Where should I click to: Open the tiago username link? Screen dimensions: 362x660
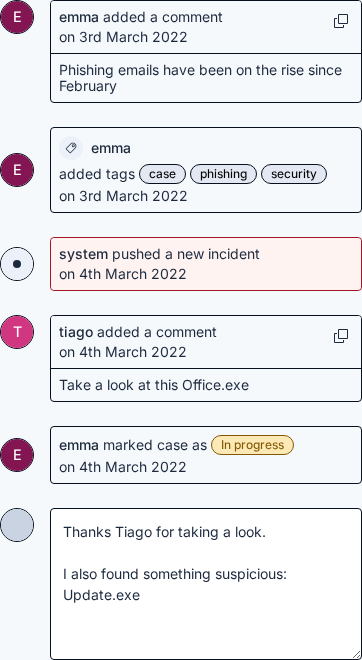[x=76, y=332]
